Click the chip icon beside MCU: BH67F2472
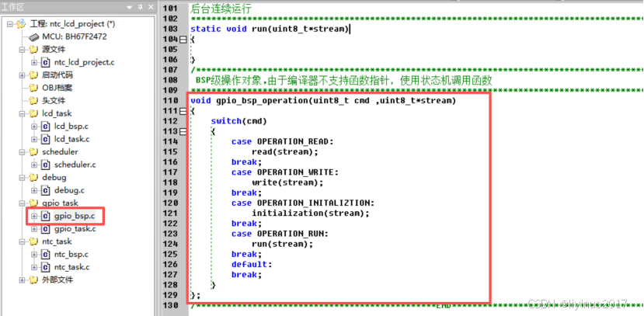 [x=33, y=37]
